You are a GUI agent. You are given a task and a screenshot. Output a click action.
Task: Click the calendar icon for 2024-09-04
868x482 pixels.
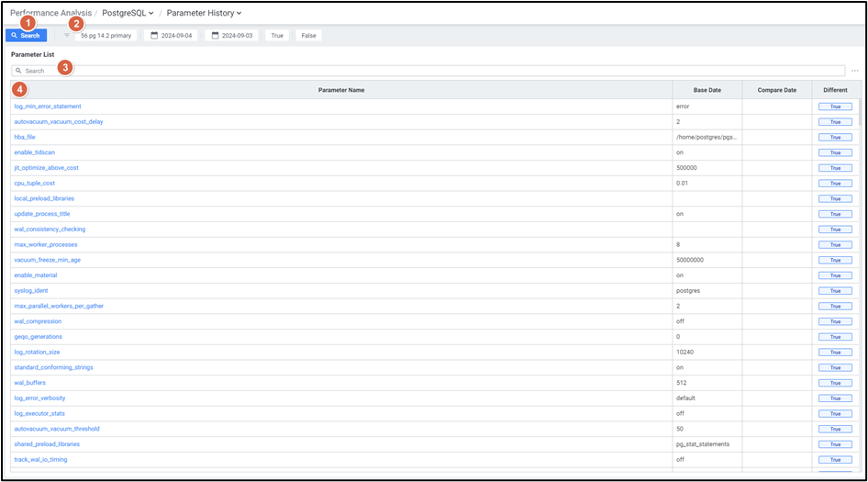(x=155, y=36)
